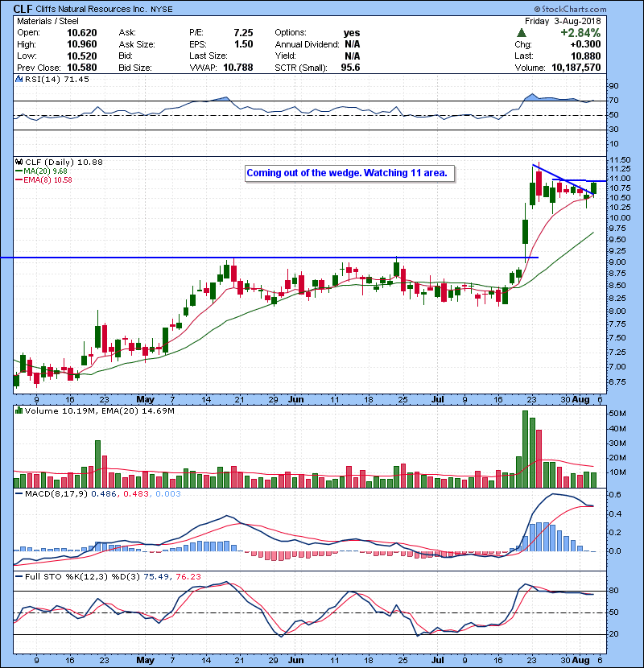644x668 pixels.
Task: Click the 'Coming out of the wedge' annotation box
Action: [349, 173]
